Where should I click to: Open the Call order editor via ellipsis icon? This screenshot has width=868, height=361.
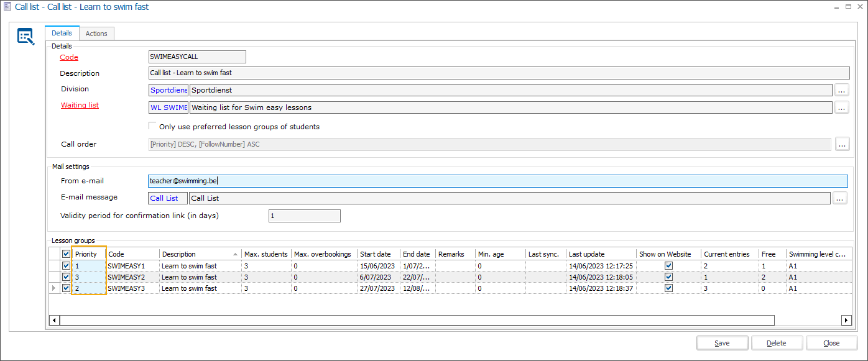point(842,144)
